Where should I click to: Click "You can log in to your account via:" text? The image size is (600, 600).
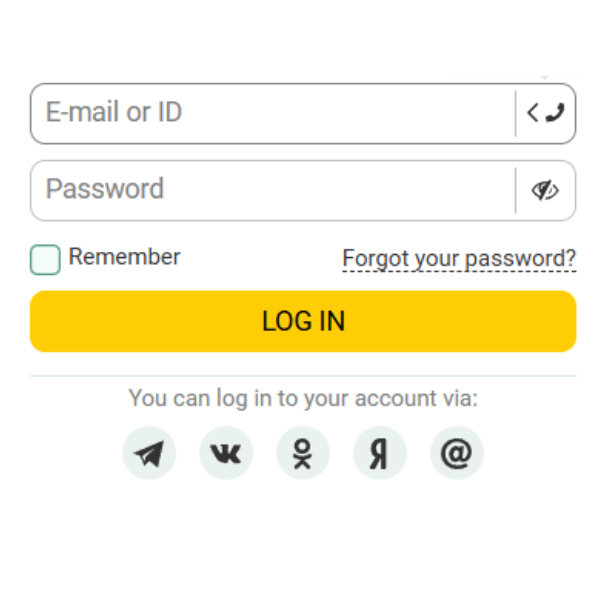[303, 399]
